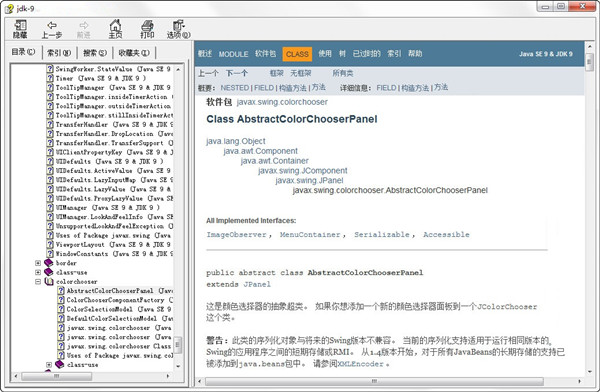This screenshot has width=600, height=392.
Task: Click the tree panel horizontal scrollbar thumb
Action: [x=57, y=376]
